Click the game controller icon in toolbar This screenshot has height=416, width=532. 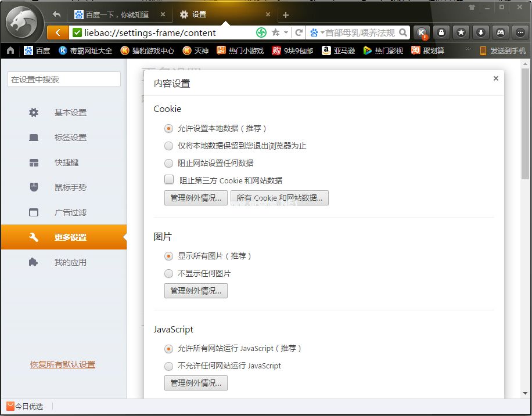click(501, 32)
